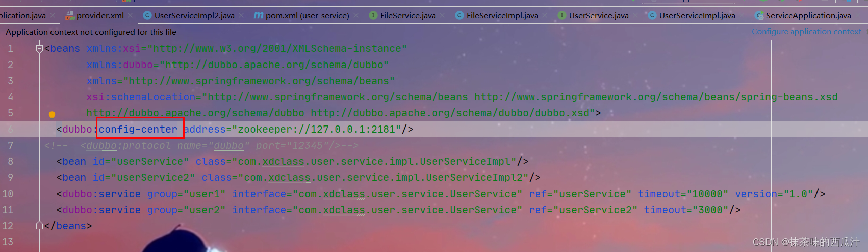This screenshot has height=252, width=868.
Task: Click the Maven icon on pom.xml tab
Action: tap(258, 15)
